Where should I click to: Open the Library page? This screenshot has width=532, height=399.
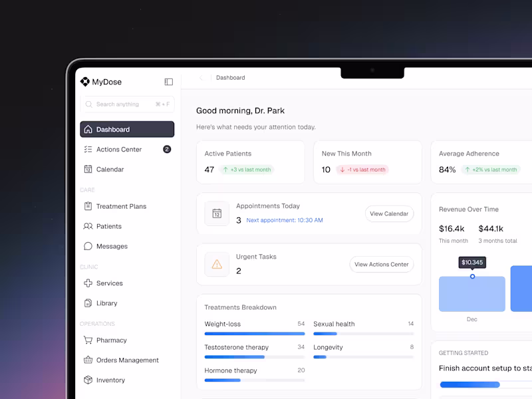(127, 303)
